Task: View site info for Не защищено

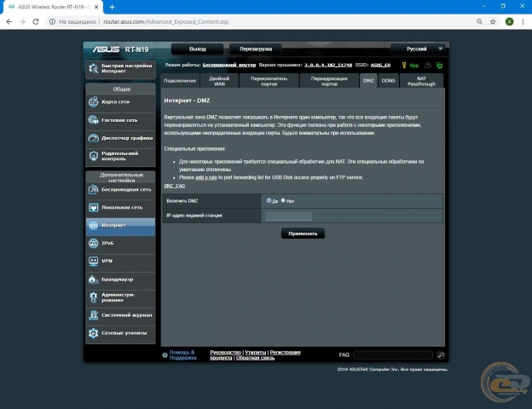Action: tap(73, 21)
